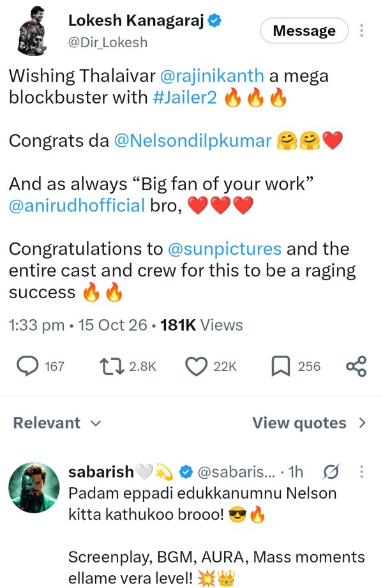Repost the tweet using the retweet icon
Image resolution: width=383 pixels, height=588 pixels.
112,366
